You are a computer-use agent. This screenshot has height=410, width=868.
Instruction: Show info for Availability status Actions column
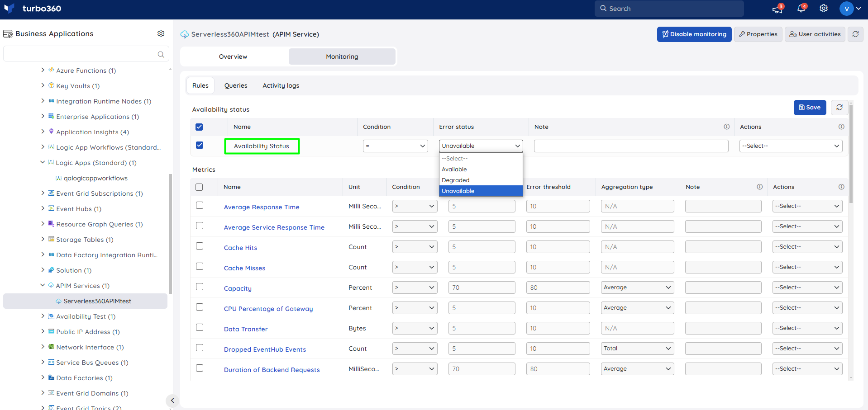(x=841, y=127)
